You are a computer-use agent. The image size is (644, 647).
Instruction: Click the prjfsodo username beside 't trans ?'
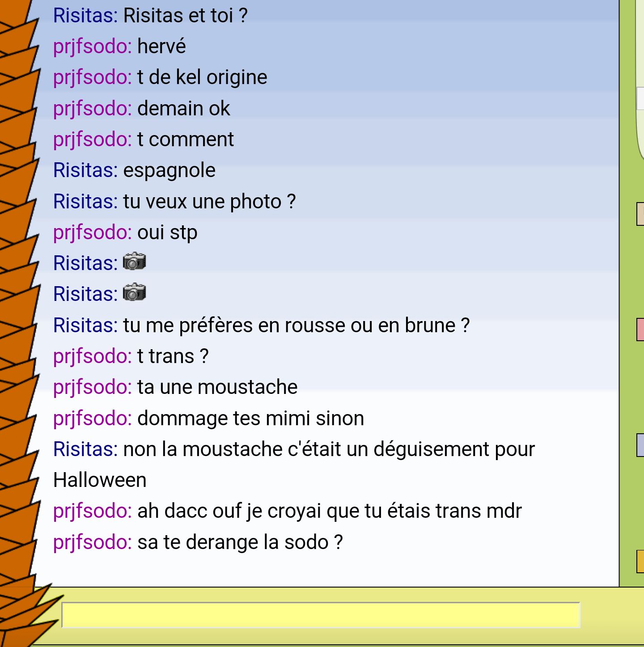(93, 356)
